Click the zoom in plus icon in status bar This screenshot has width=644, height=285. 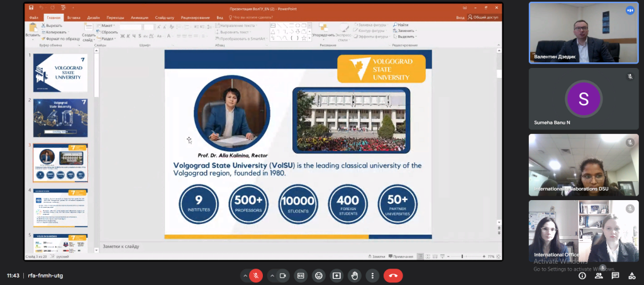tap(484, 256)
